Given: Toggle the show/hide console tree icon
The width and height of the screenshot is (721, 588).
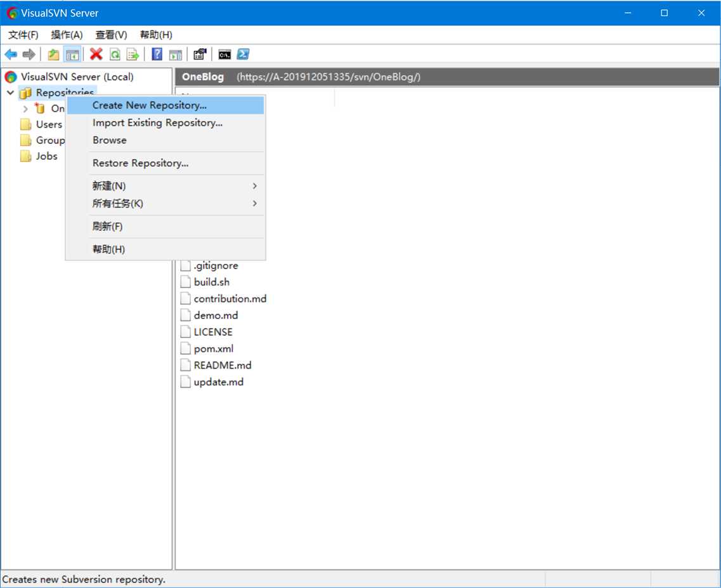Looking at the screenshot, I should tap(72, 55).
